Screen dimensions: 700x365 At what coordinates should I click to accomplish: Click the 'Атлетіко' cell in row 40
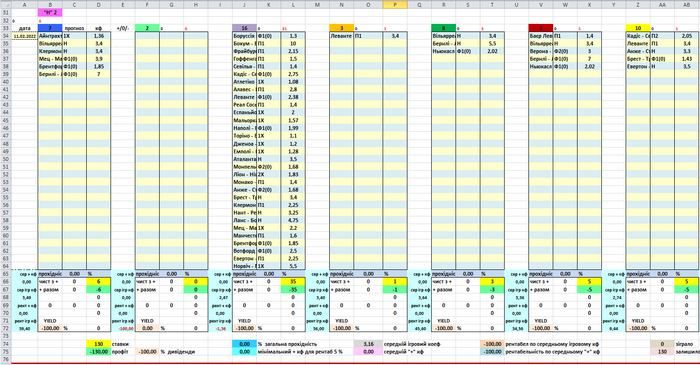click(244, 82)
